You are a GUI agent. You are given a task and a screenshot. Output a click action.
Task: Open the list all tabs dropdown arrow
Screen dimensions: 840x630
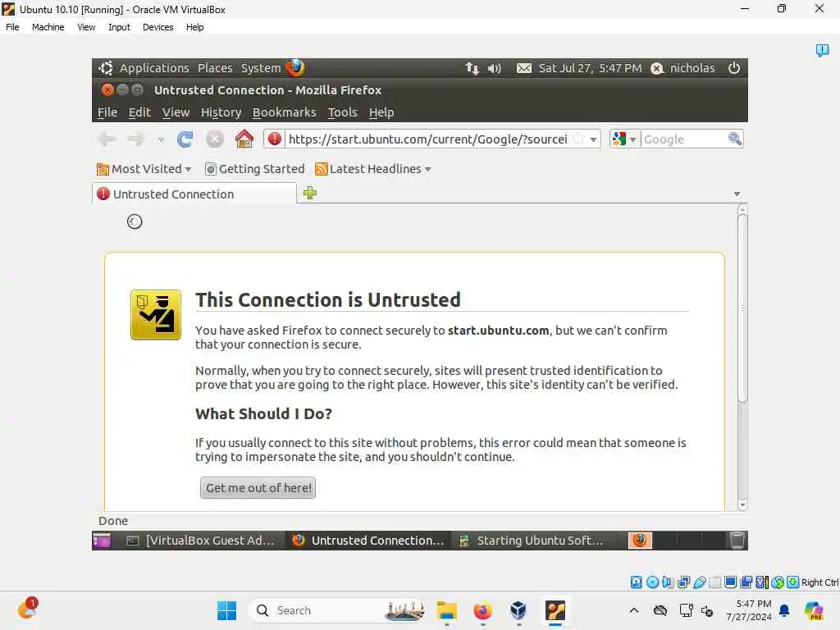point(737,194)
